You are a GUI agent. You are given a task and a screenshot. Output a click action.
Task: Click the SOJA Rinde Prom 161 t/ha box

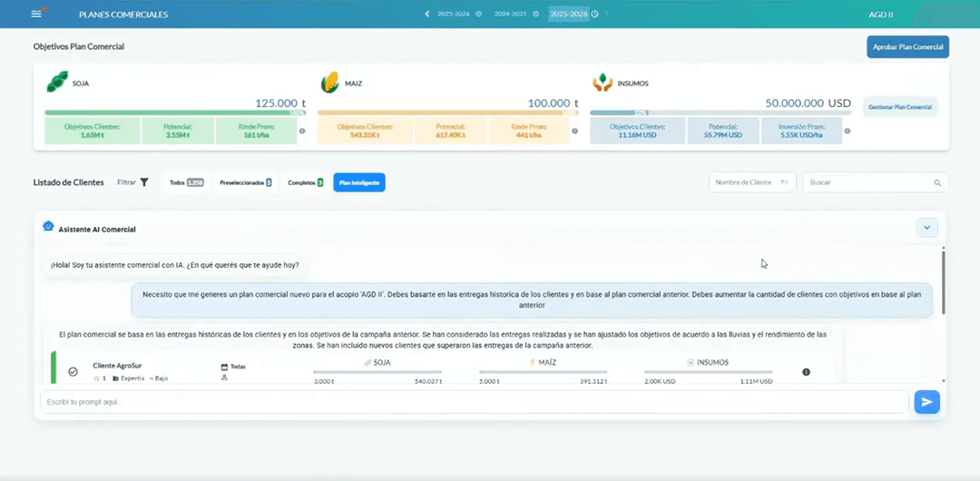[x=256, y=130]
